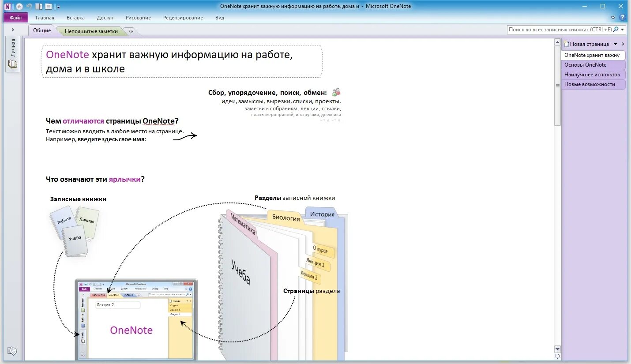Select page 'Наилучшее использов'
The height and width of the screenshot is (364, 631).
click(x=593, y=75)
